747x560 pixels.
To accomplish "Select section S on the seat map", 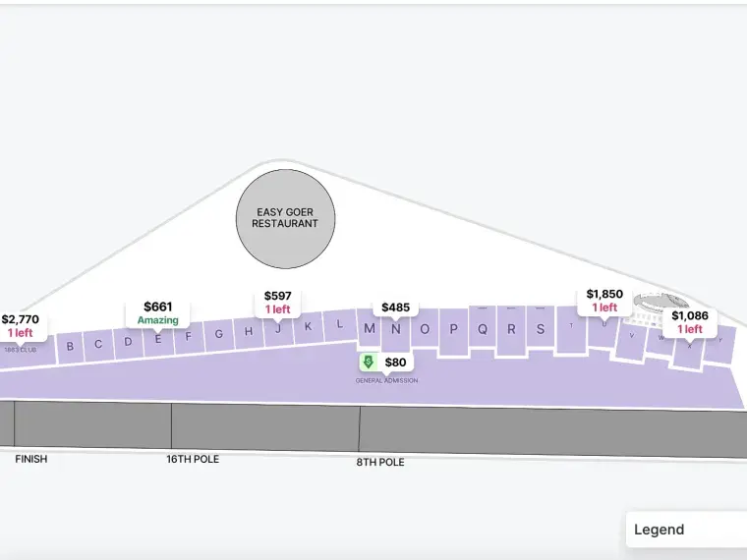I will [x=541, y=329].
